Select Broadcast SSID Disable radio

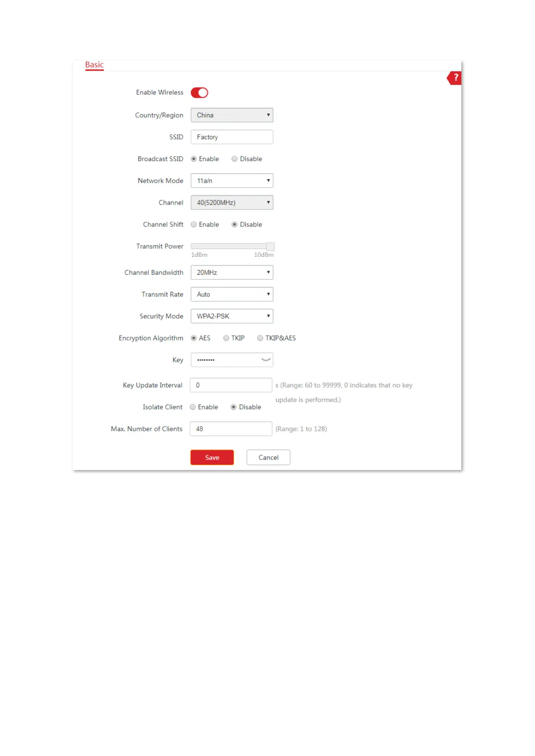coord(234,159)
